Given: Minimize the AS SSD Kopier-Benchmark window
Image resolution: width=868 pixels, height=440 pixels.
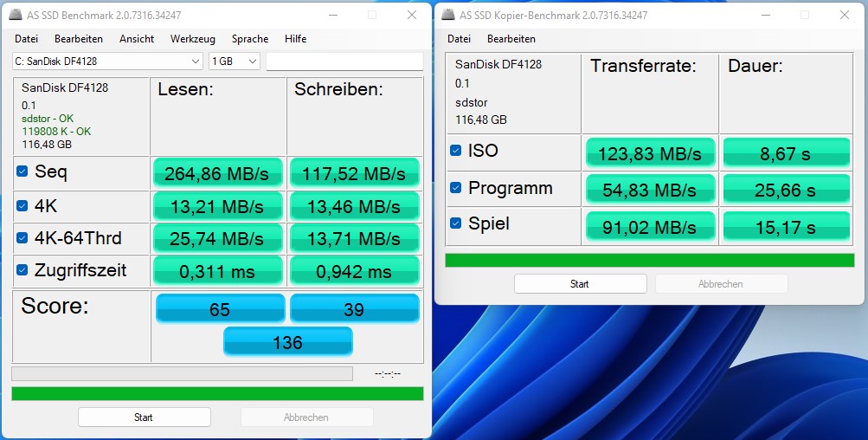Looking at the screenshot, I should click(765, 15).
